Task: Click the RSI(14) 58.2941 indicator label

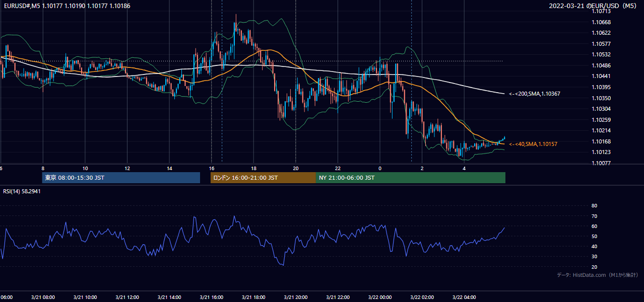Action: [x=22, y=191]
